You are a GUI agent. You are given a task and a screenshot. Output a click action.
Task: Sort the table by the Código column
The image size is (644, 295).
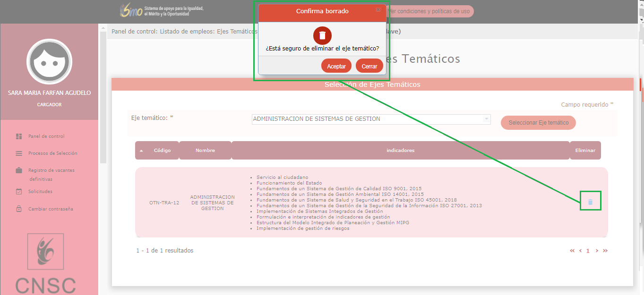coord(162,151)
